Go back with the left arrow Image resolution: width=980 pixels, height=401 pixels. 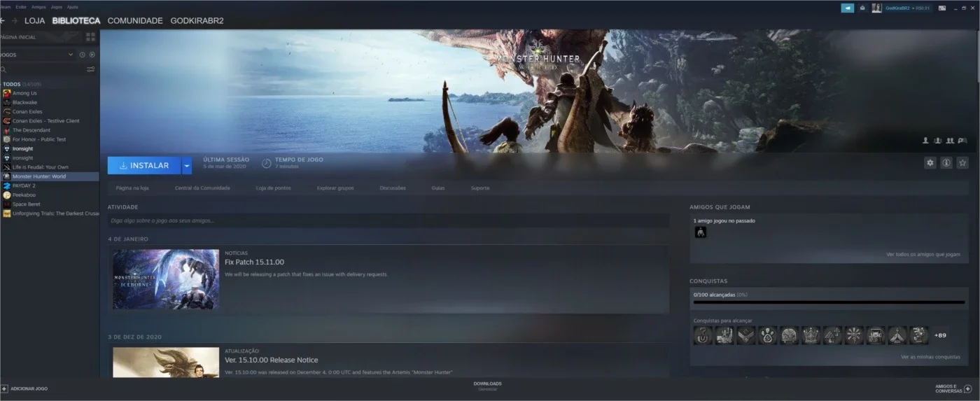[3, 21]
